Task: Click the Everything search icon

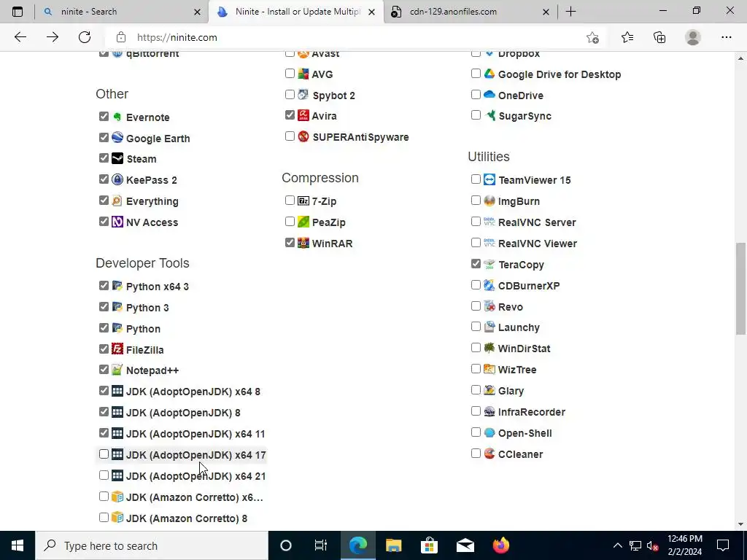Action: click(117, 201)
